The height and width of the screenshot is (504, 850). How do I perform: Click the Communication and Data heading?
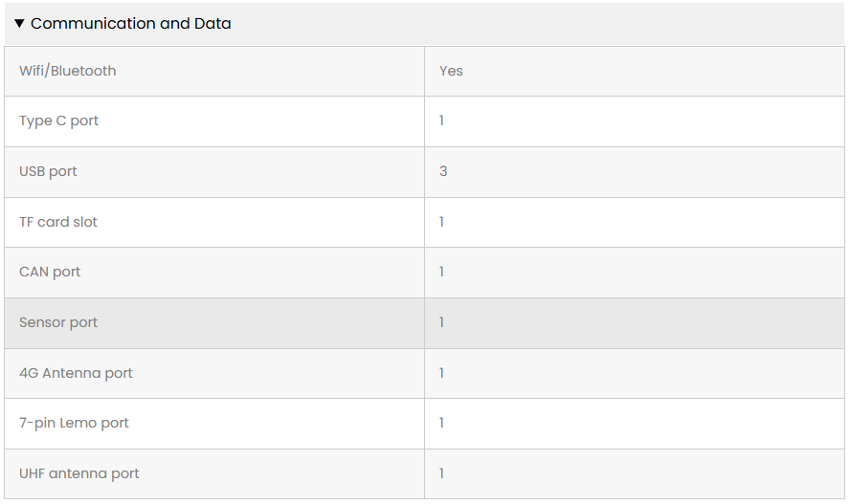pos(131,24)
